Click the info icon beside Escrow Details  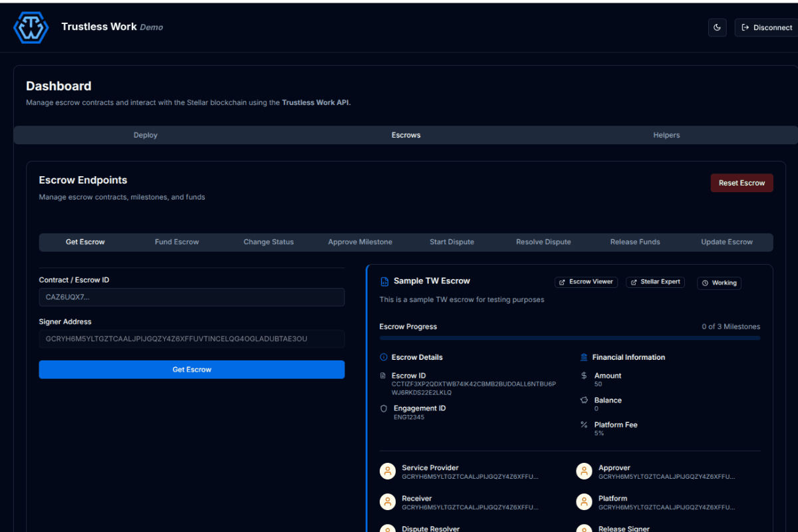point(384,357)
